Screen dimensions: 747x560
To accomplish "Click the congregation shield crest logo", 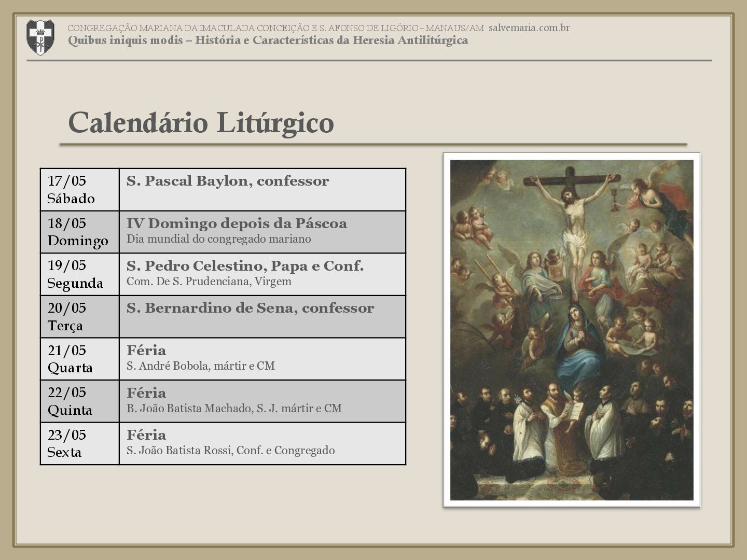I will [40, 37].
